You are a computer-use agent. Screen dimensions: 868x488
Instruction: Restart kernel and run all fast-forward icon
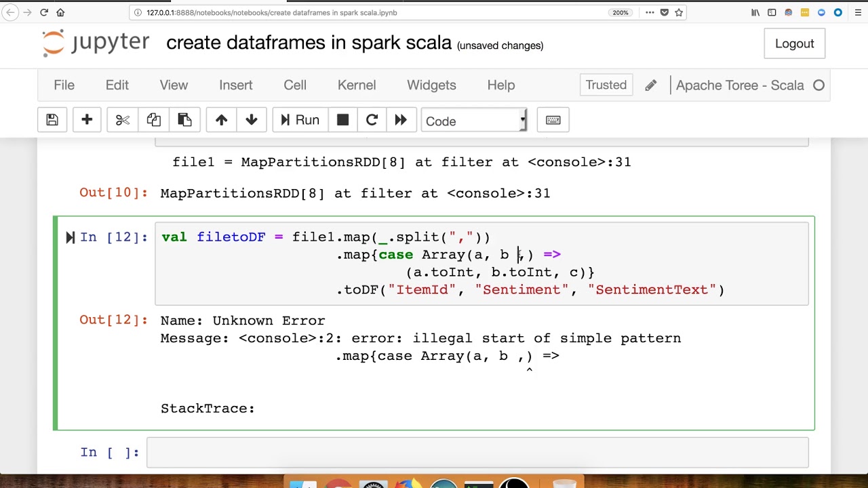tap(401, 120)
